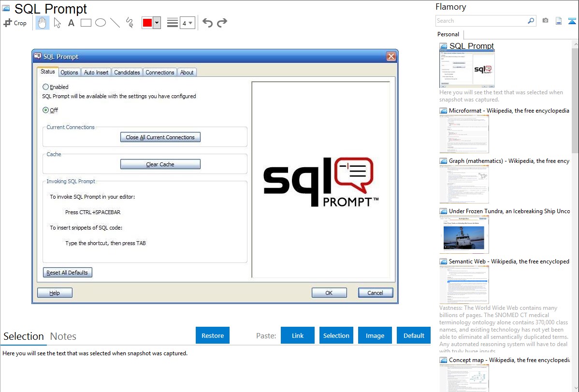Select the freehand scribble tool
The width and height of the screenshot is (579, 392).
tap(130, 23)
